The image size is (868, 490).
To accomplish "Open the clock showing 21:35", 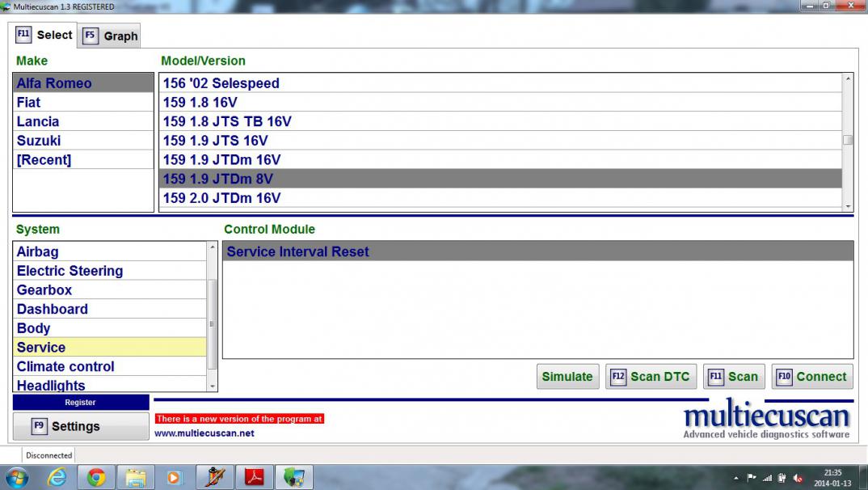I will (832, 478).
